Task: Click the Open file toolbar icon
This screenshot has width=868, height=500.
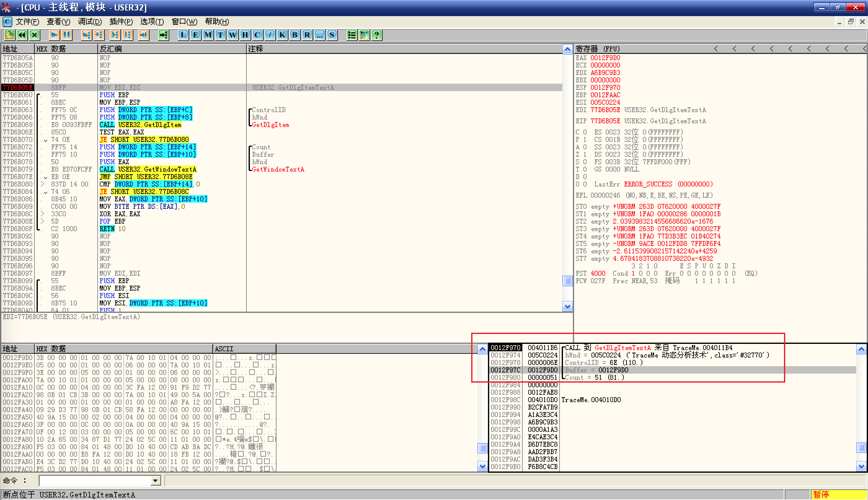Action: [10, 35]
